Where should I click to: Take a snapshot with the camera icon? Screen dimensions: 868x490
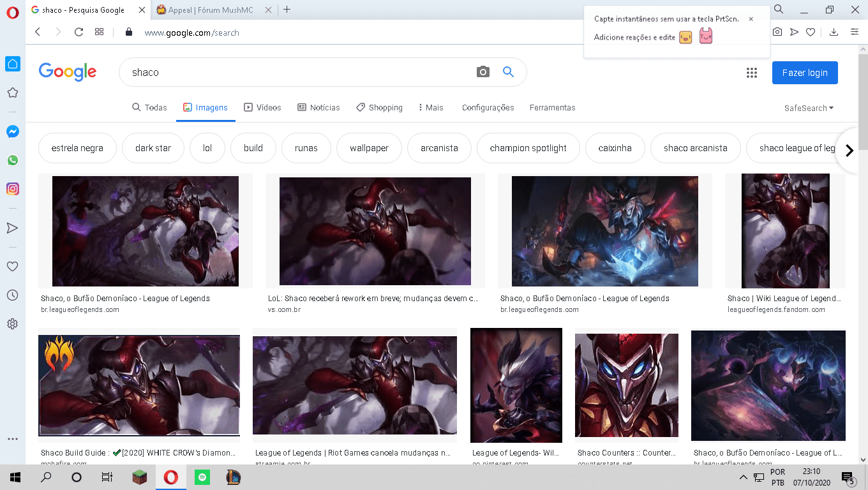pyautogui.click(x=777, y=32)
